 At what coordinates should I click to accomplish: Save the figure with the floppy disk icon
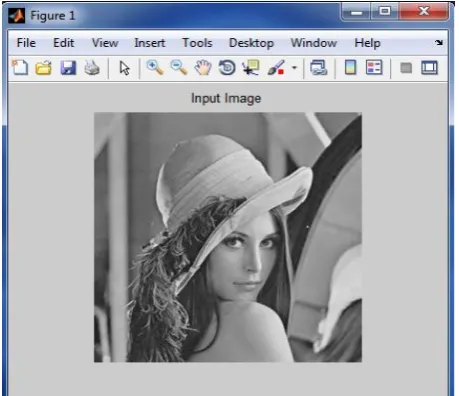coord(68,68)
